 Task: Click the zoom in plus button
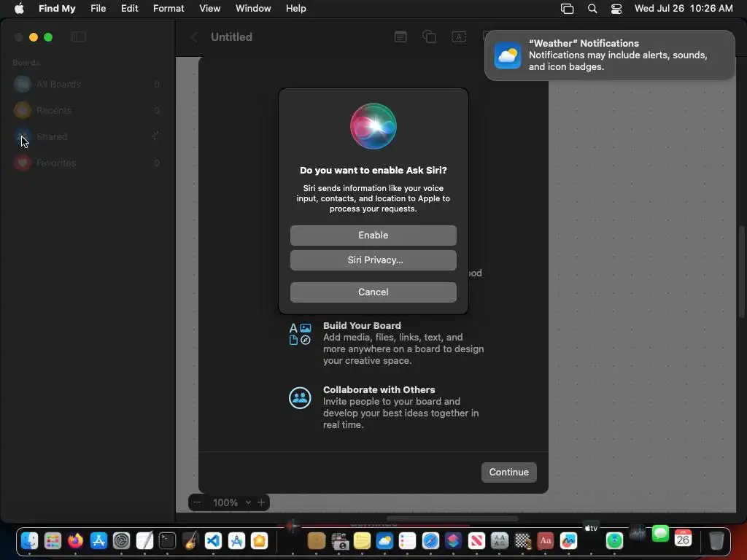tap(261, 502)
